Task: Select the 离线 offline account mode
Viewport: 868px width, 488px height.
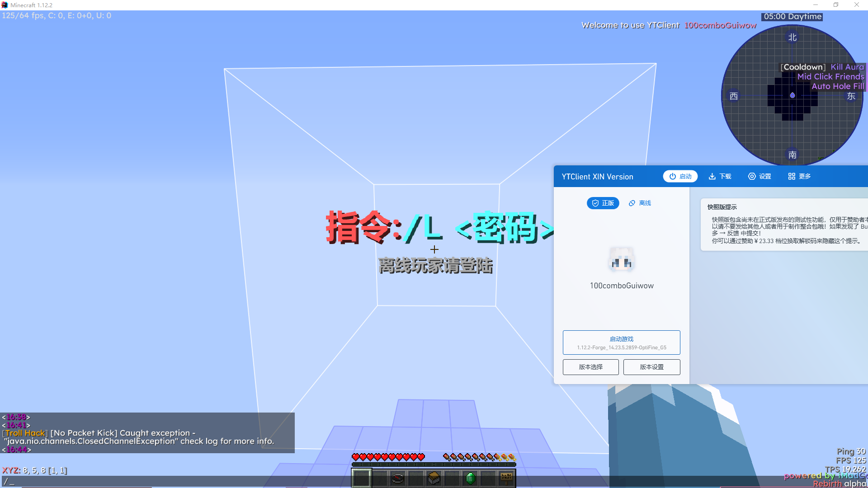Action: (640, 203)
